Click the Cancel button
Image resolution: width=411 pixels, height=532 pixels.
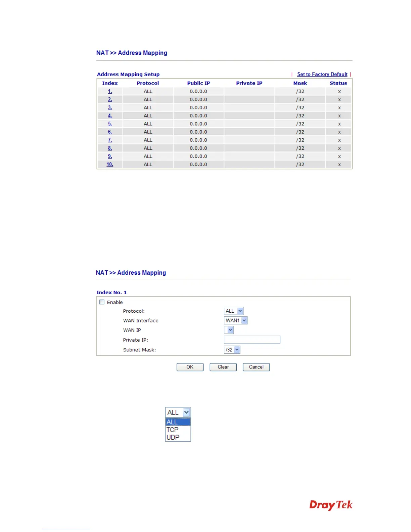click(x=256, y=367)
